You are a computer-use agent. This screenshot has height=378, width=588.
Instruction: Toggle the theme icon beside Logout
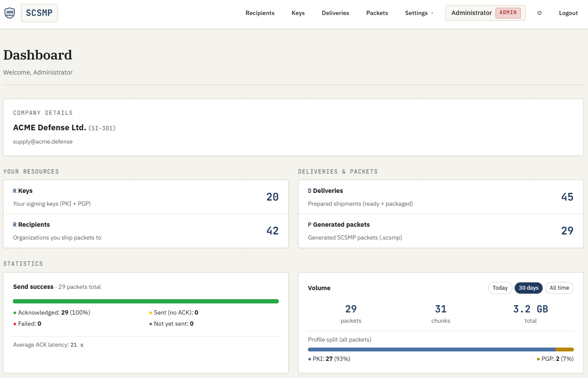click(x=540, y=13)
